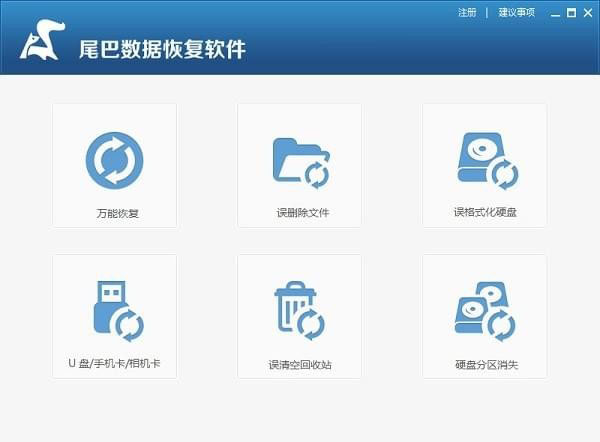
Task: Open the 误清空回收站 trash bin icon
Action: click(x=300, y=311)
